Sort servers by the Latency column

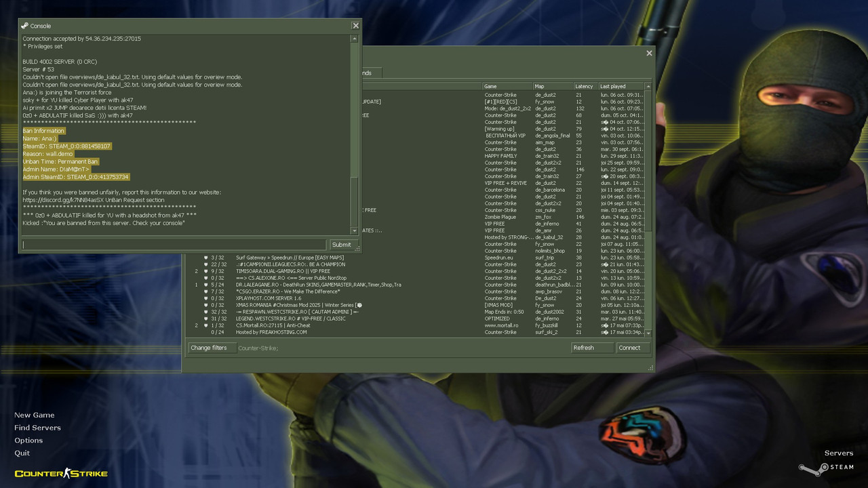coord(585,86)
